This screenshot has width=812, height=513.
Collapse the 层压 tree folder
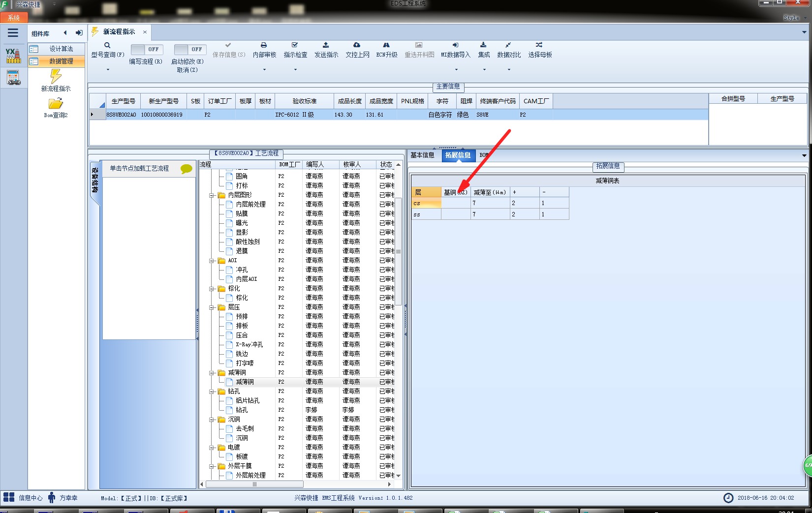click(x=212, y=307)
